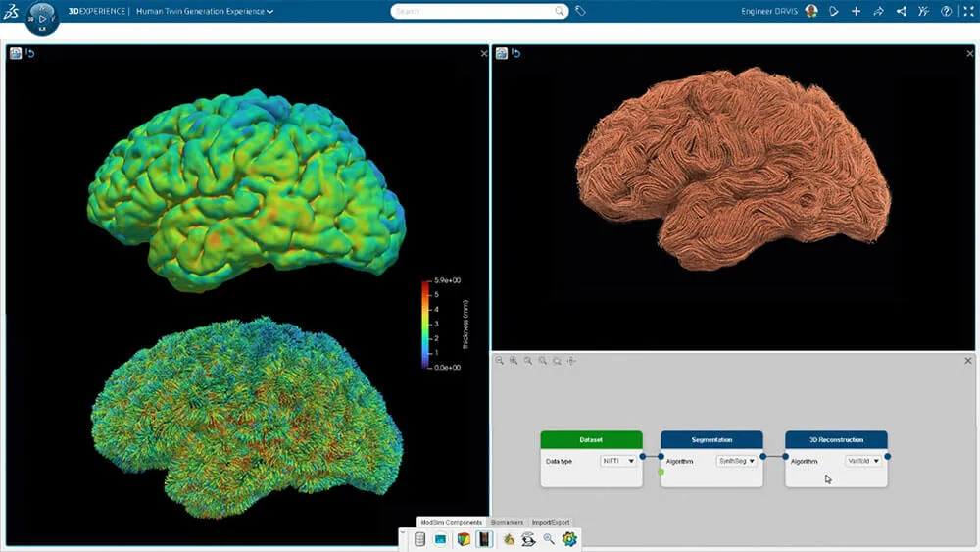Click the Segmentation node input port

[661, 456]
